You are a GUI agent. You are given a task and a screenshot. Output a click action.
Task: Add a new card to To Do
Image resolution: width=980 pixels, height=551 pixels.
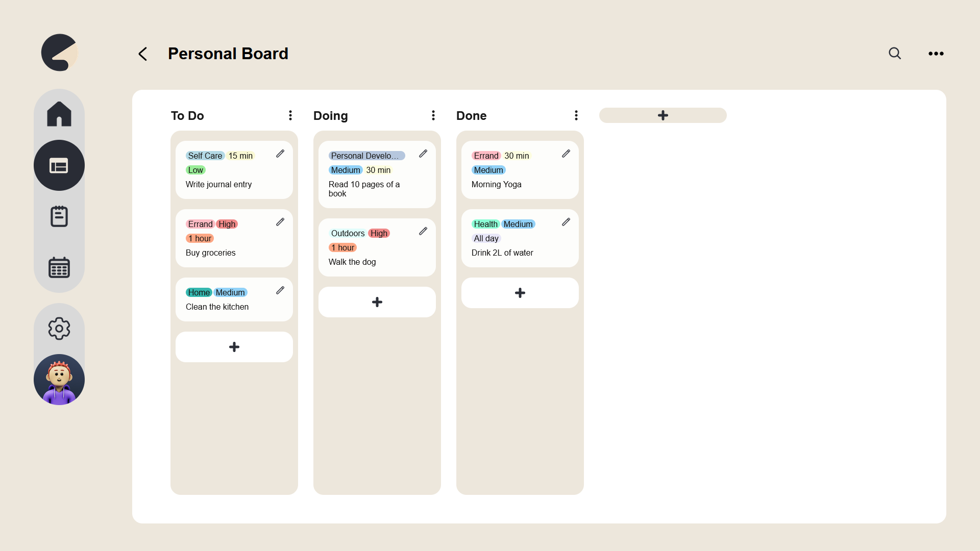[x=234, y=347]
